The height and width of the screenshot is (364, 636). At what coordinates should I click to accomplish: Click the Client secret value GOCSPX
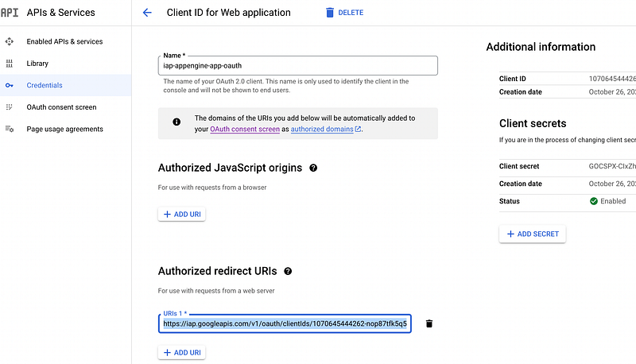click(612, 166)
